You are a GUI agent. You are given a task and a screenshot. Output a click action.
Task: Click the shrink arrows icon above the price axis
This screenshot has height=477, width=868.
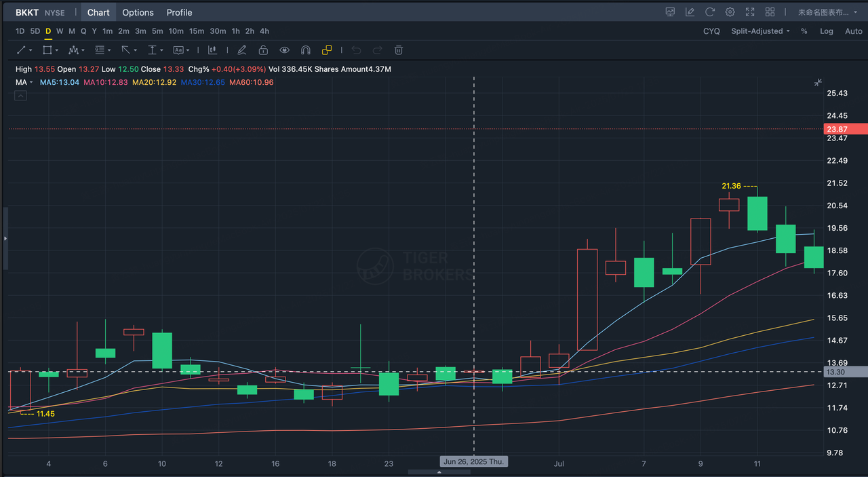pyautogui.click(x=818, y=82)
